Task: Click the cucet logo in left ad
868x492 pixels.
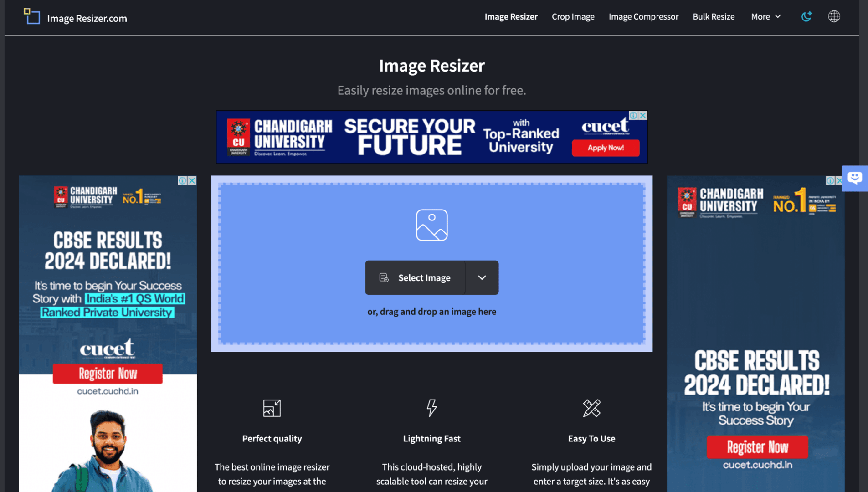Action: 108,348
